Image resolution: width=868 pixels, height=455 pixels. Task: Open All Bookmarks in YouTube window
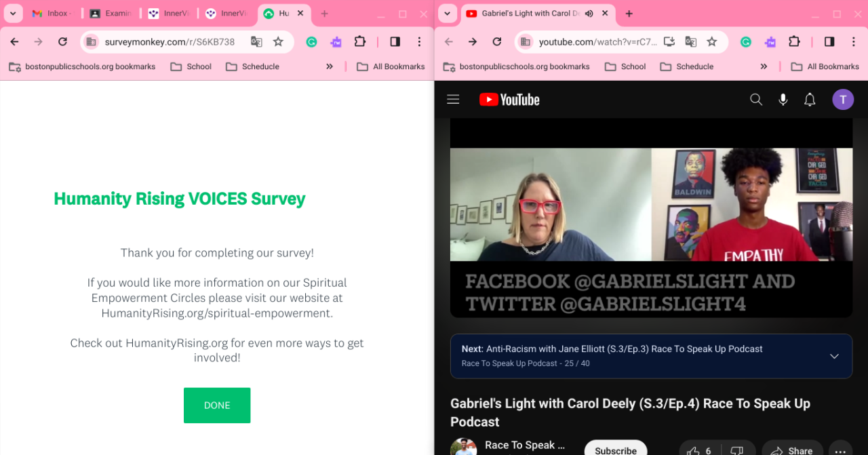(825, 66)
